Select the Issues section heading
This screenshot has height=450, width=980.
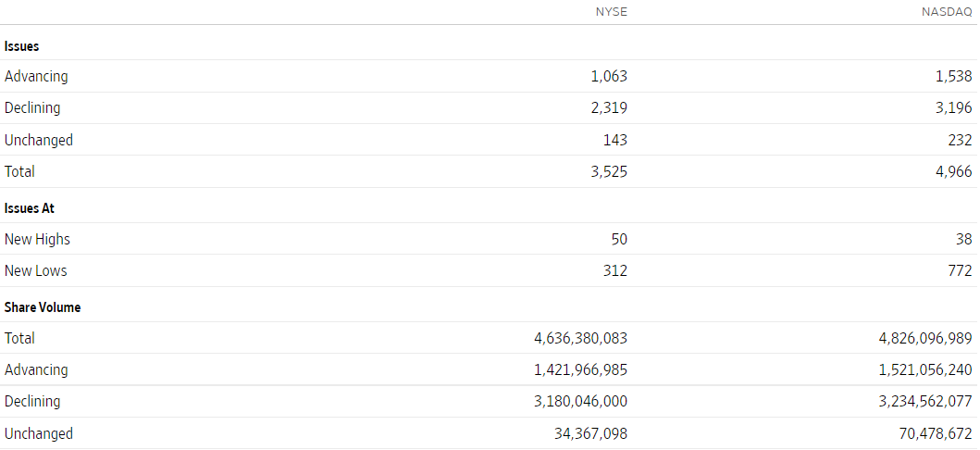pos(22,46)
